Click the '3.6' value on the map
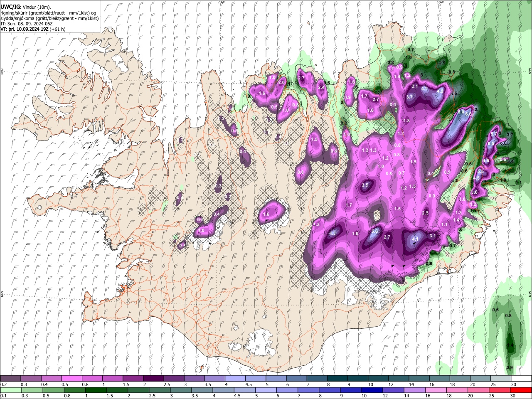The height and width of the screenshot is (399, 532). click(475, 192)
